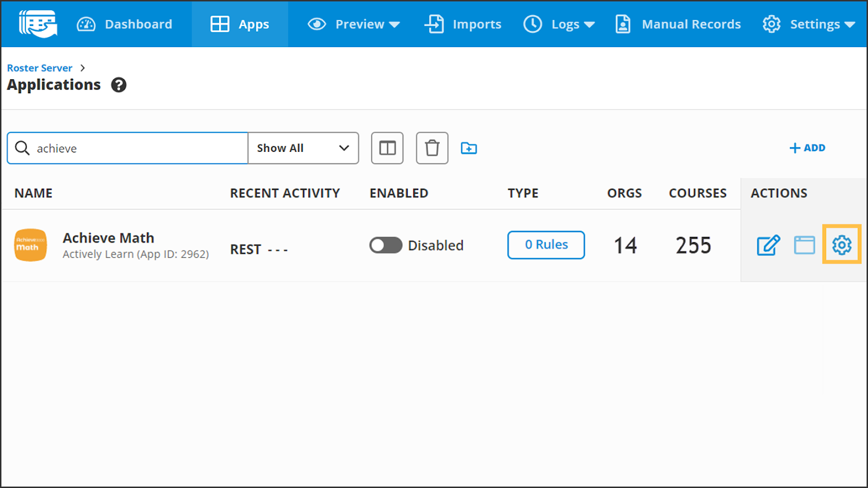This screenshot has width=868, height=488.
Task: Go to the Imports page
Action: click(x=463, y=24)
